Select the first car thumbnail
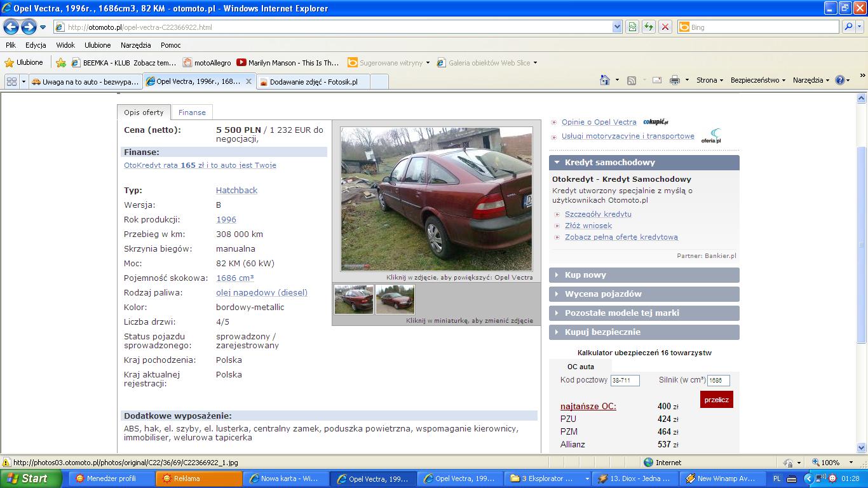Screen dimensions: 868x488 [354, 299]
